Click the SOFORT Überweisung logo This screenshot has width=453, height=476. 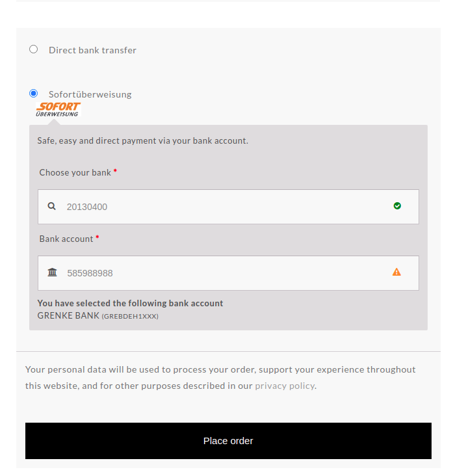click(x=58, y=109)
